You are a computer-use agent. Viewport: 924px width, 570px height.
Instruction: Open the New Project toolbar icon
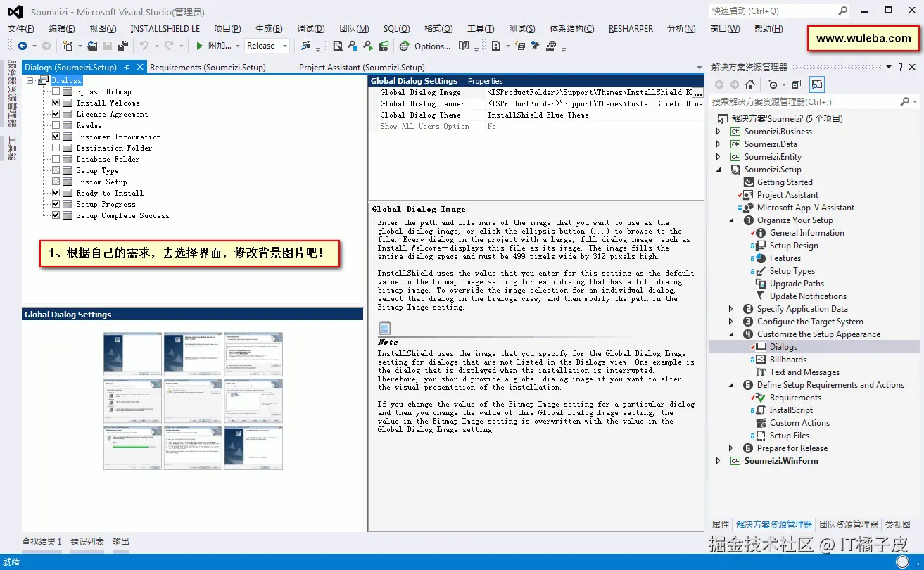coord(68,45)
